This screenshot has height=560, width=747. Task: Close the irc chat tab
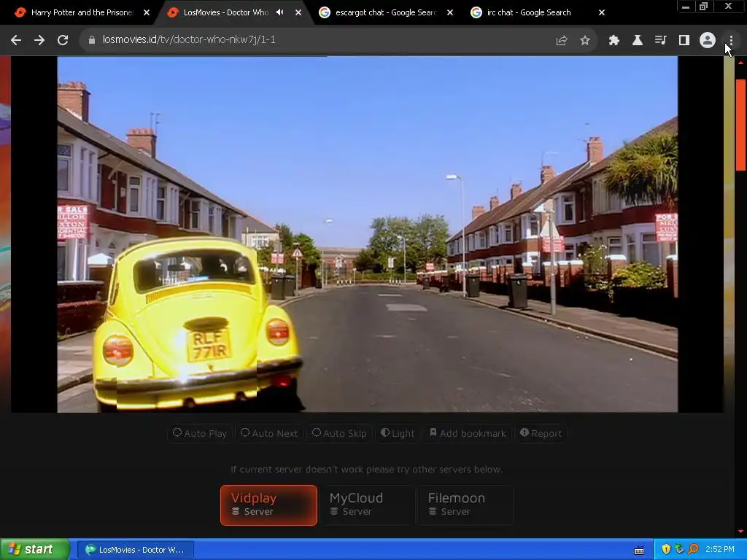coord(602,12)
